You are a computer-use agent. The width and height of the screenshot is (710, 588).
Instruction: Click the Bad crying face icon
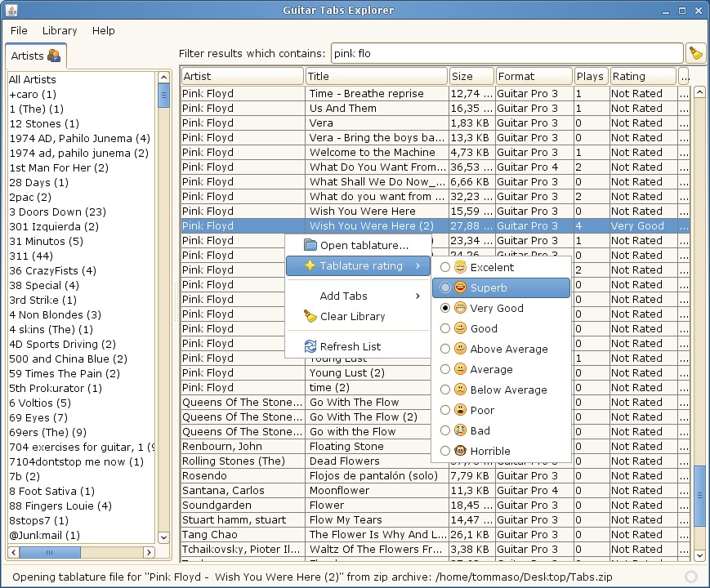click(460, 430)
